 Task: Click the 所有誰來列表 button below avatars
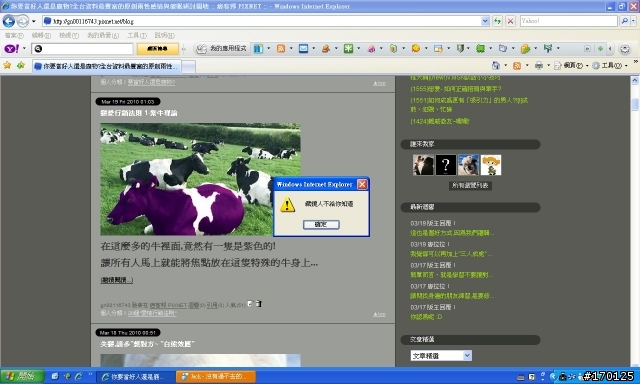coord(470,186)
